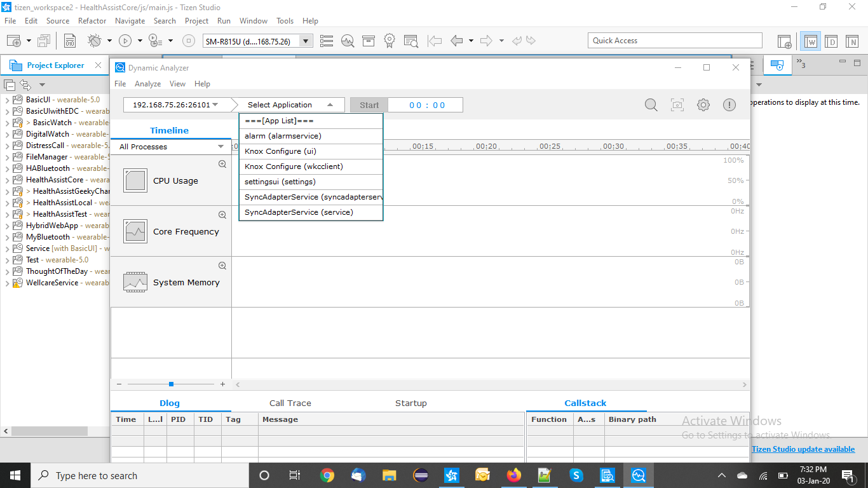Viewport: 868px width, 488px height.
Task: Open Firefox from the taskbar
Action: pos(514,475)
